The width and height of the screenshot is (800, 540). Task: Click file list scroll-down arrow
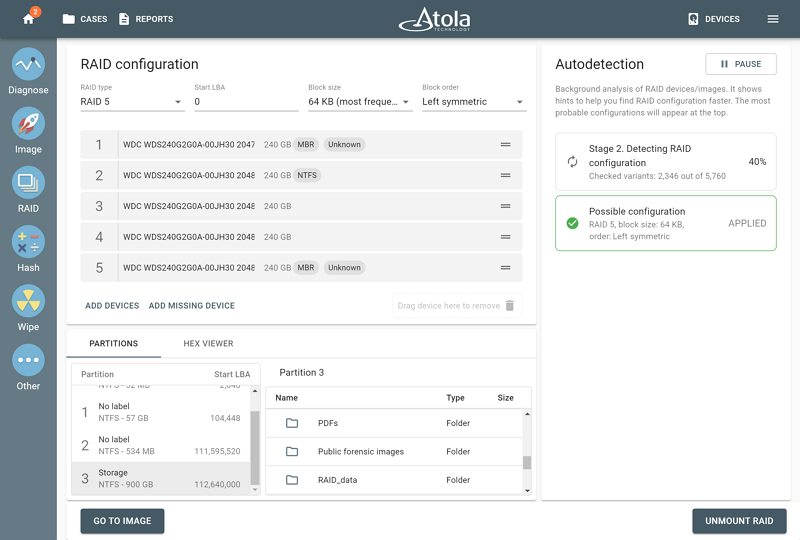point(527,490)
